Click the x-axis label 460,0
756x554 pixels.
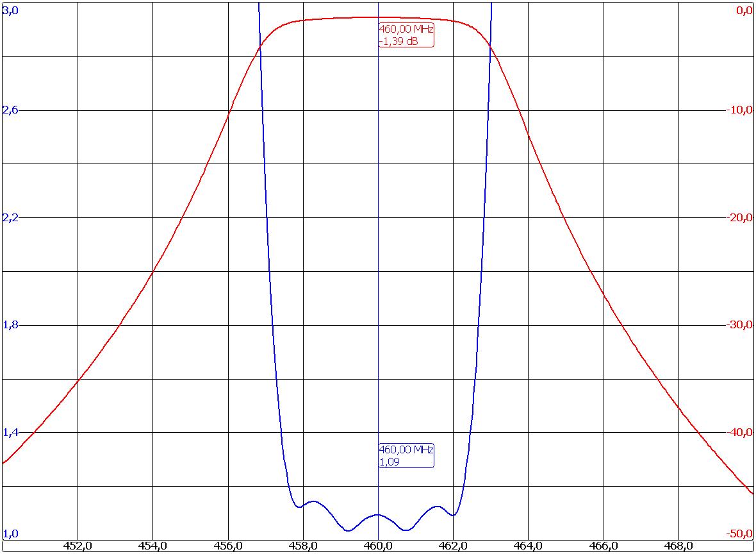click(x=378, y=547)
